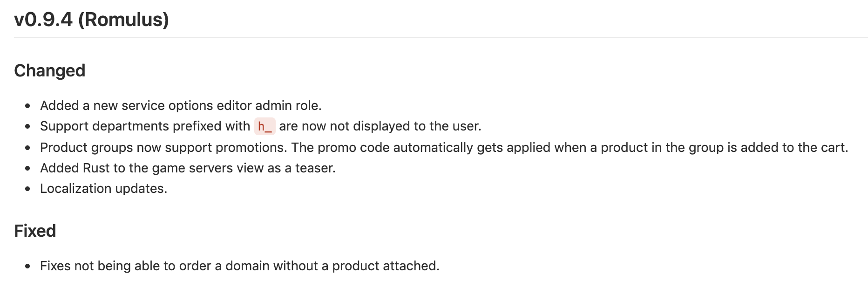The width and height of the screenshot is (868, 288).
Task: Click the v0.9.4 version number in the title
Action: [43, 20]
